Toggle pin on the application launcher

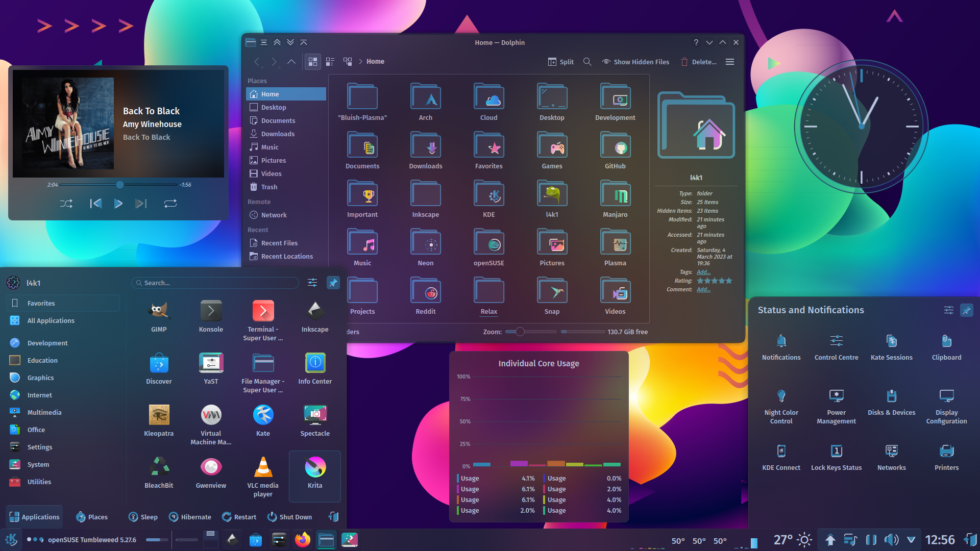point(333,283)
